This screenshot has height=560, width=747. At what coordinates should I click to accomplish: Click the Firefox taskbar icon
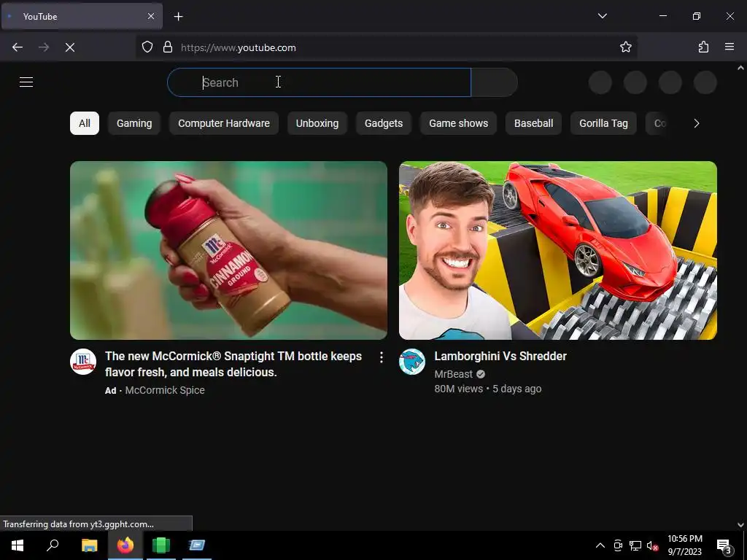pyautogui.click(x=125, y=545)
